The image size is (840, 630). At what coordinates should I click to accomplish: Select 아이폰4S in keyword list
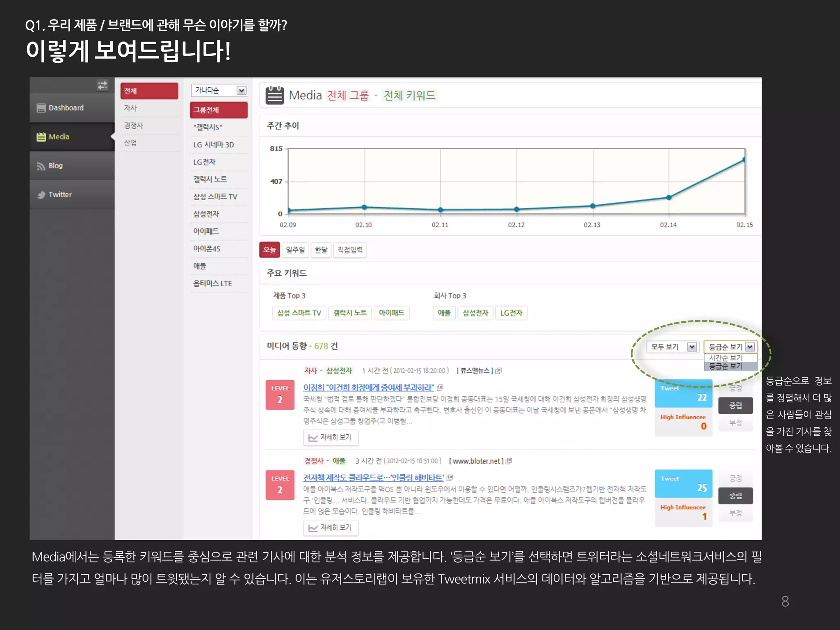[219, 249]
